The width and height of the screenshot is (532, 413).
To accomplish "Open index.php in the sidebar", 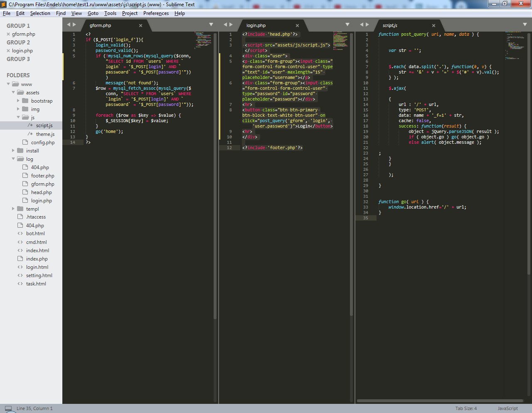I will tap(37, 259).
